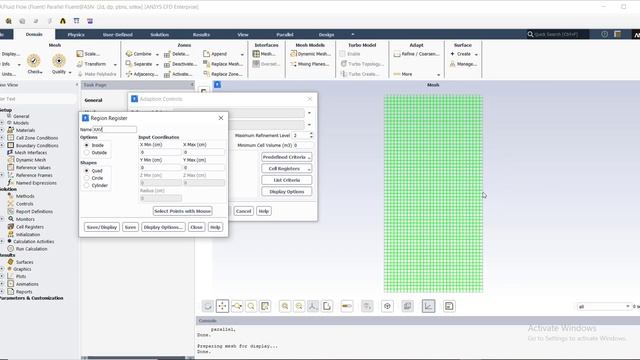Click the Manage surfaces tool
This screenshot has height=360, width=640.
(x=463, y=64)
